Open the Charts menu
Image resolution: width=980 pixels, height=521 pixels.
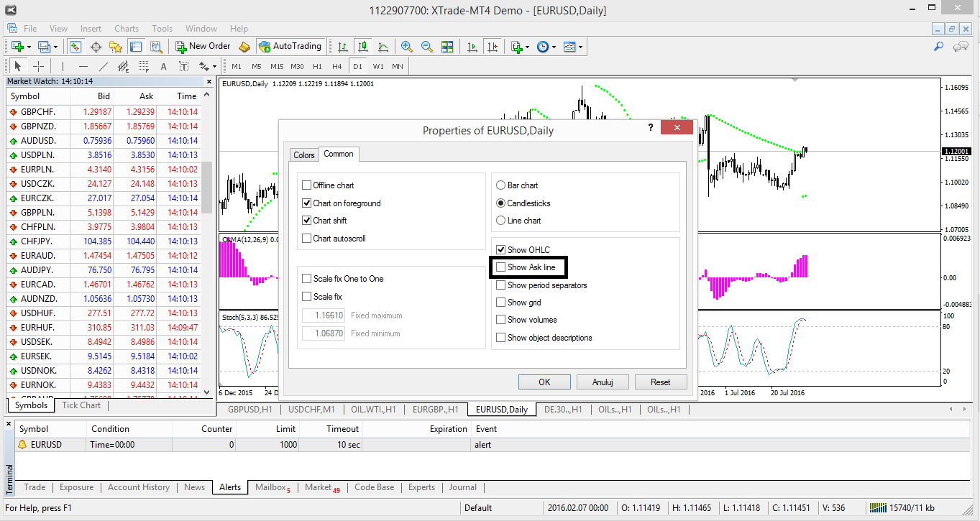[127, 29]
